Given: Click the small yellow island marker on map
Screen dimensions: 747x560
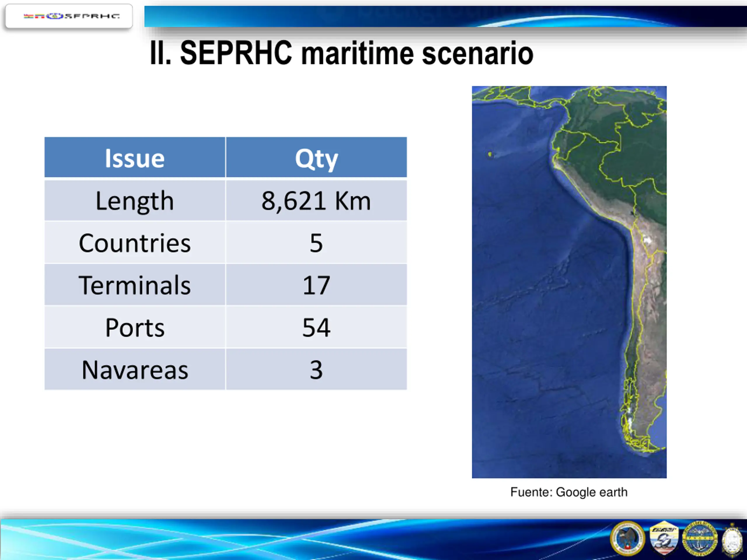Looking at the screenshot, I should pyautogui.click(x=490, y=155).
